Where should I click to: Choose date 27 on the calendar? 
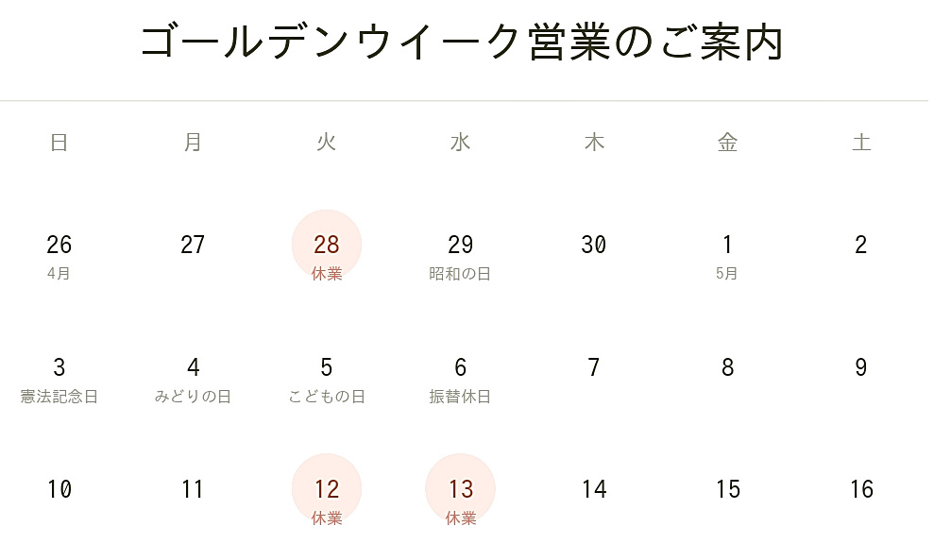click(193, 246)
